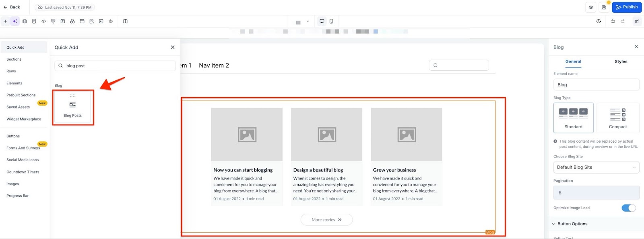
Task: Click the layers icon in the toolbar
Action: tap(25, 21)
